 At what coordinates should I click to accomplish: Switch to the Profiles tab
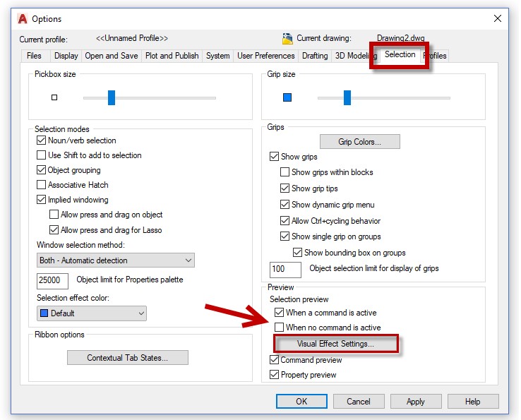[x=436, y=56]
